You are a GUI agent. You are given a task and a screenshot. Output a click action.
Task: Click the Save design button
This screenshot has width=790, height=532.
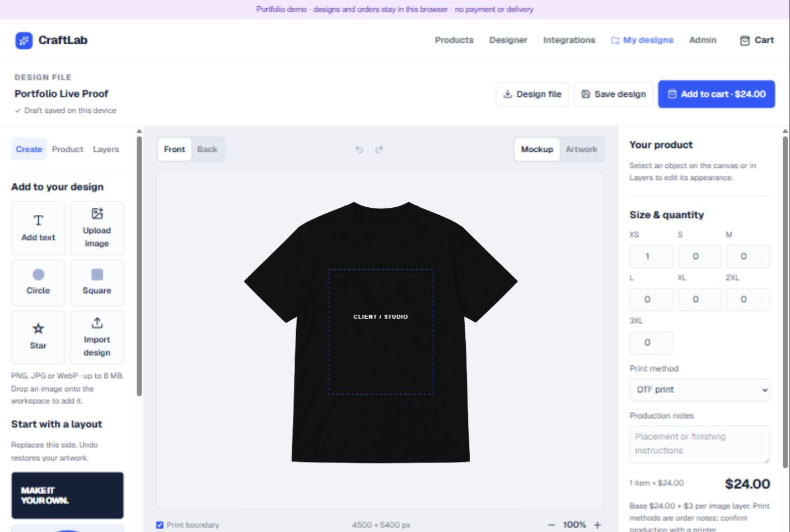[614, 94]
